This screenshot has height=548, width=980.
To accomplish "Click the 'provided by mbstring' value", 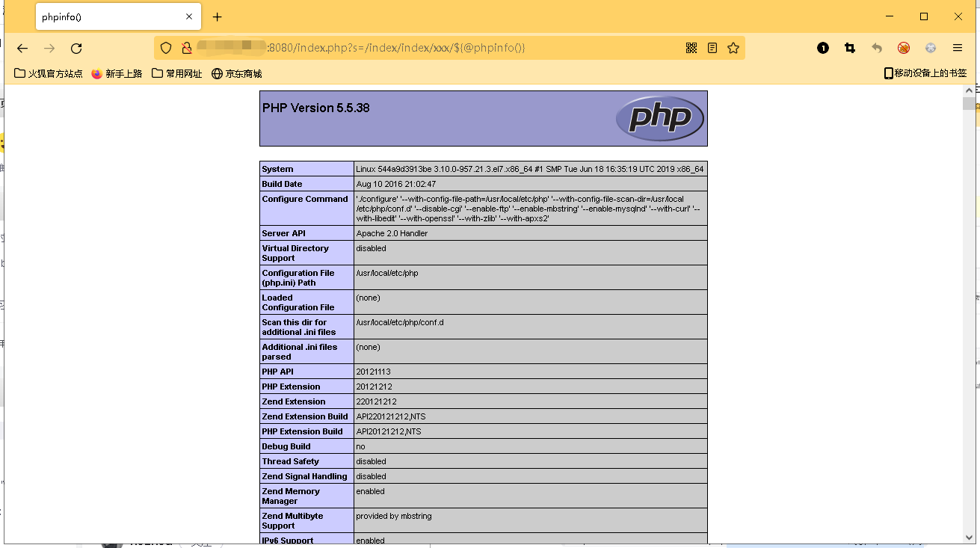I will coord(394,516).
